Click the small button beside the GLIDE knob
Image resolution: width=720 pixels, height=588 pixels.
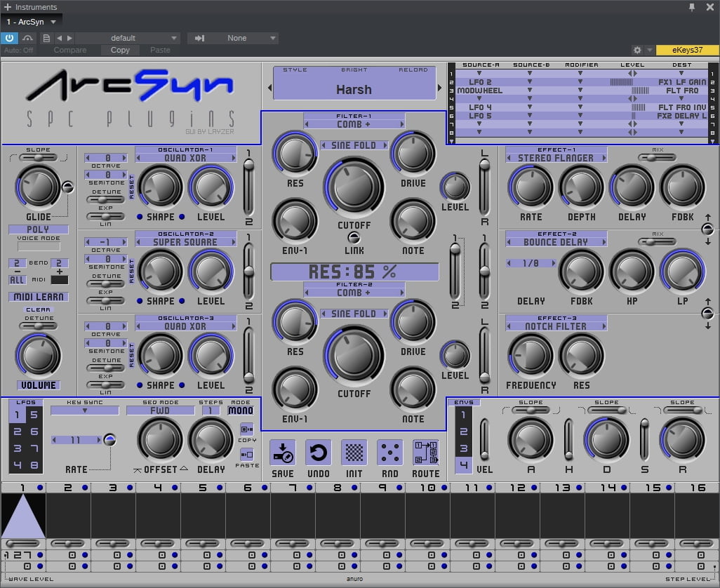(67, 187)
